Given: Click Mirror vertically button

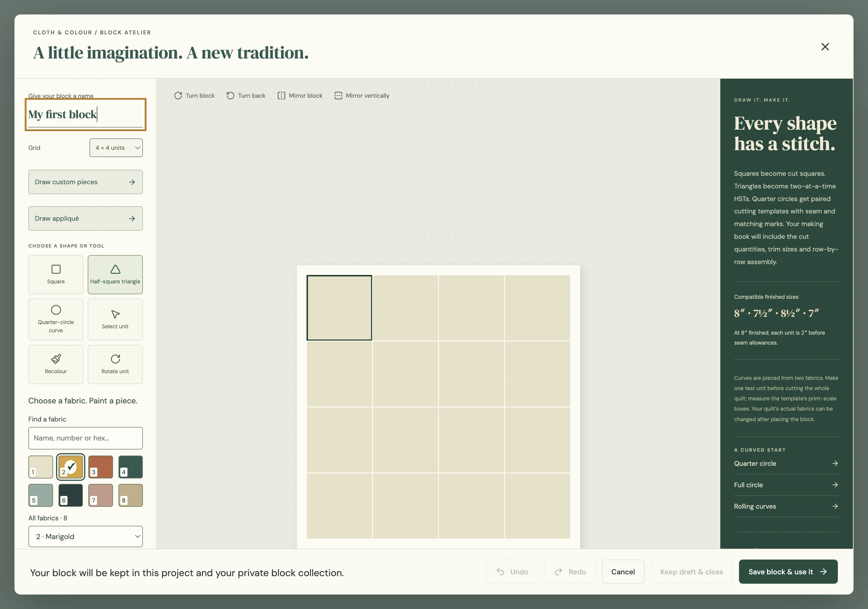Looking at the screenshot, I should tap(362, 96).
